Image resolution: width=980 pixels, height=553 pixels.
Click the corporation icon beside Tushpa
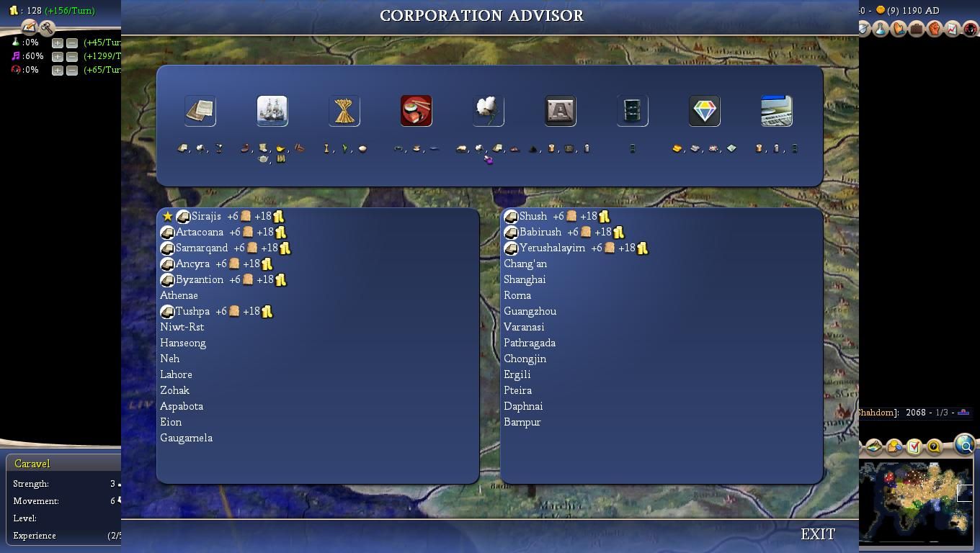click(x=167, y=311)
